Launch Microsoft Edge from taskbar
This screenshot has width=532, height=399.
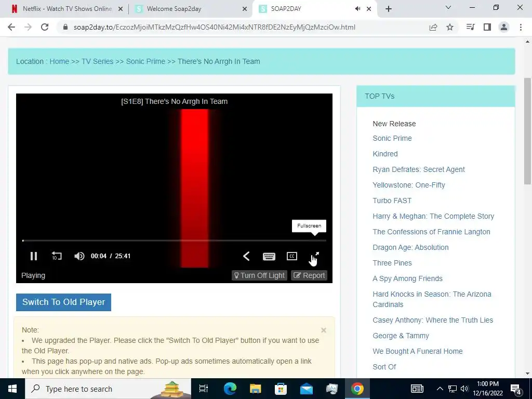tap(230, 389)
